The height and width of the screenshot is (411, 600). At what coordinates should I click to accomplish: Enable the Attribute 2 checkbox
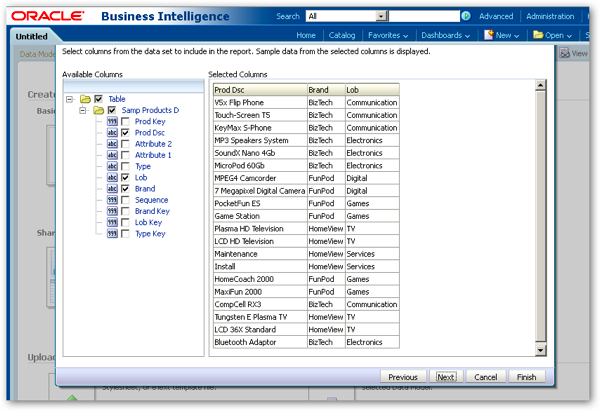click(x=125, y=144)
